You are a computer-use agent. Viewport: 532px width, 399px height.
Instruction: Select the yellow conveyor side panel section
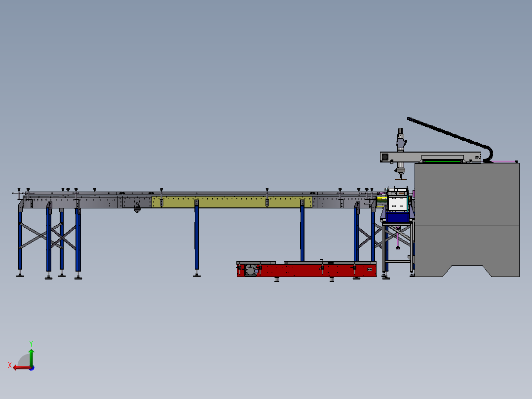coord(232,201)
